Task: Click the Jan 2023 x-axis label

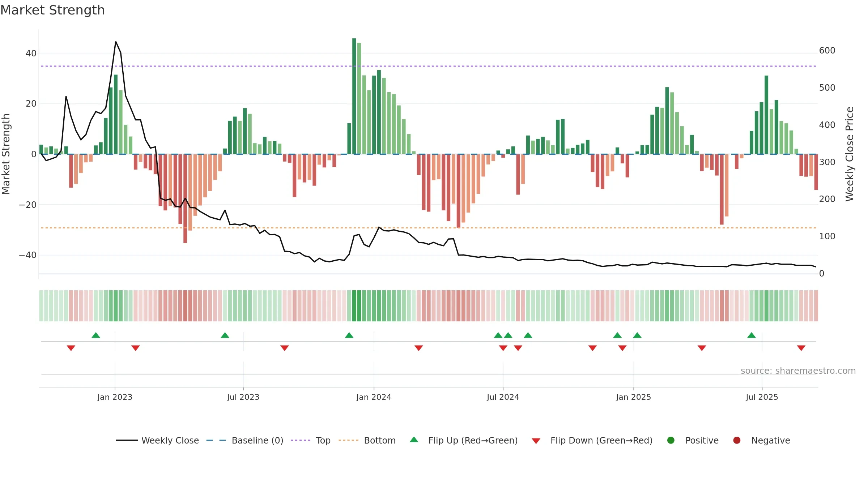Action: (115, 397)
